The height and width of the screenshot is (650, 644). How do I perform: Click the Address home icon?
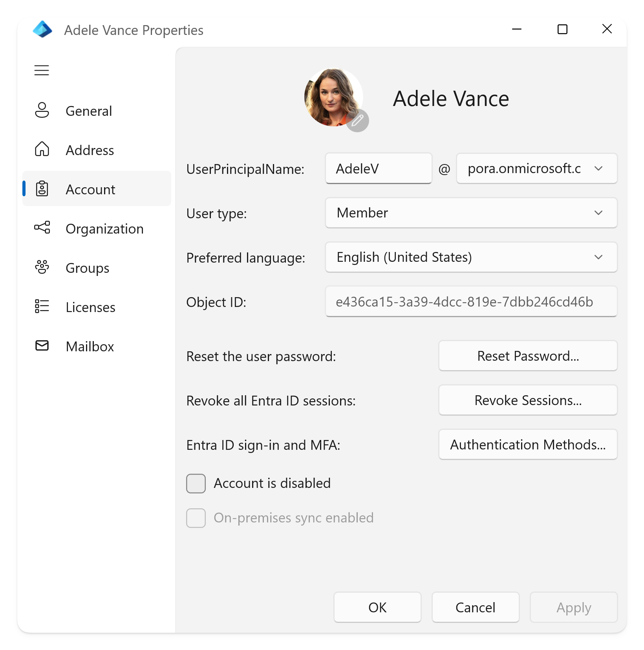coord(42,150)
